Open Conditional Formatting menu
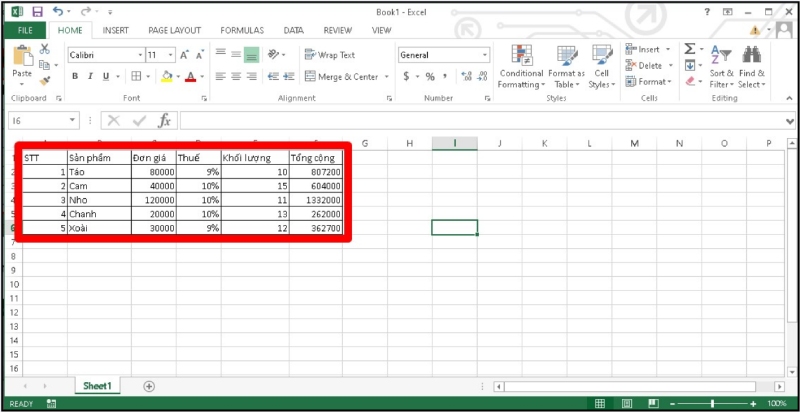Screen dimensions: 800x412 click(x=521, y=66)
